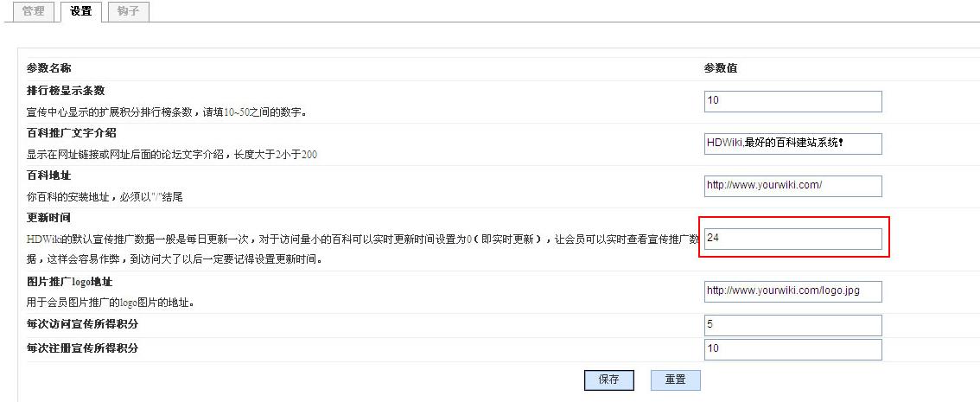Click the 每次注册宣传所得积分 label
980x402 pixels.
(x=82, y=348)
